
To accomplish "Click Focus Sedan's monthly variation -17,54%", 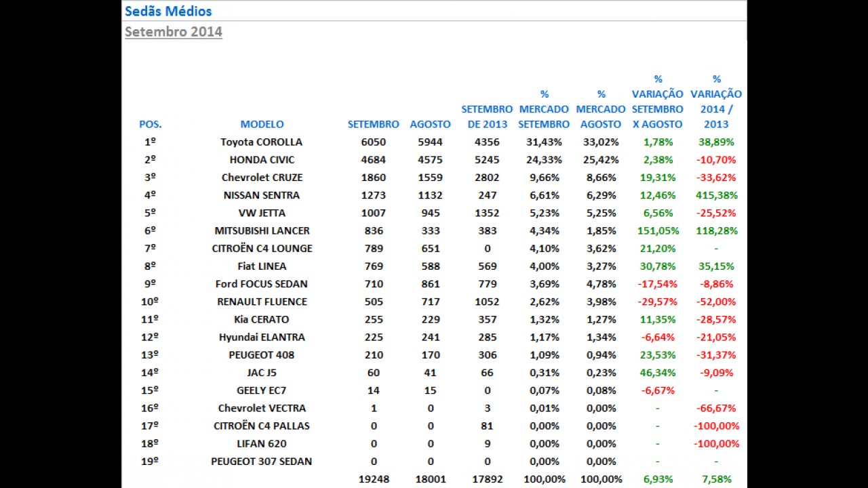I will coord(658,283).
